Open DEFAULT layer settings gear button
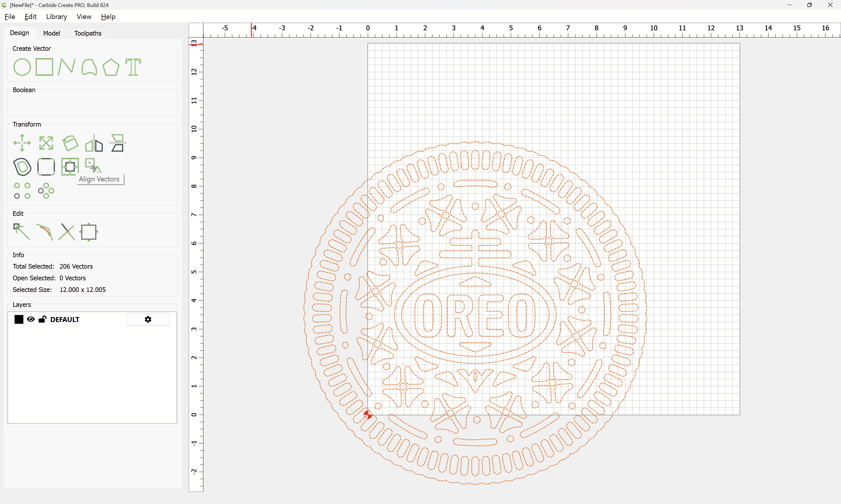The width and height of the screenshot is (841, 504). click(x=148, y=319)
